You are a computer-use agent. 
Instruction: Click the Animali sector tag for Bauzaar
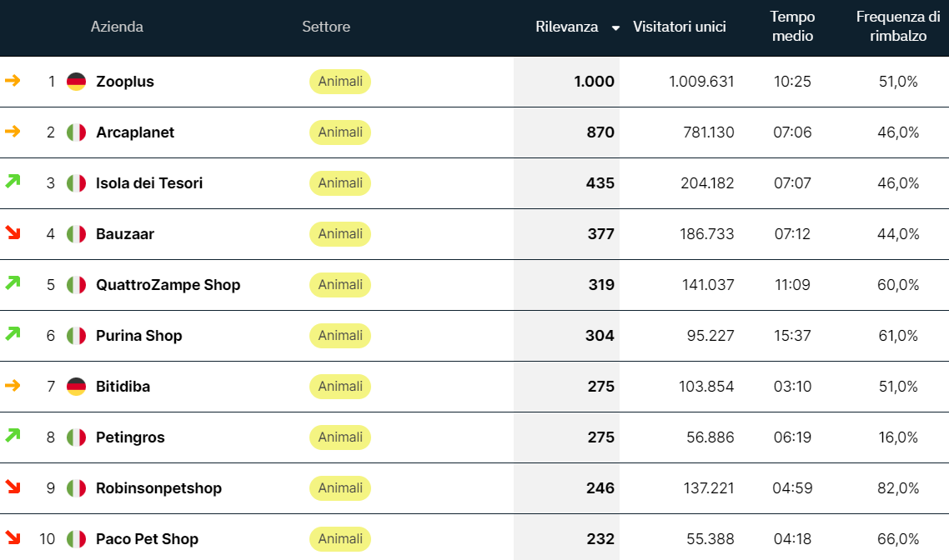coord(340,234)
